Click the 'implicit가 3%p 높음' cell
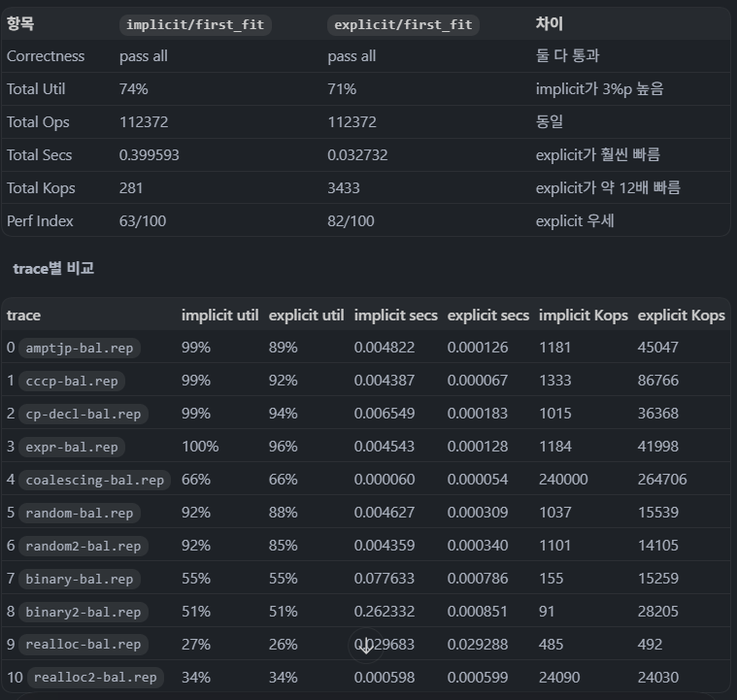The height and width of the screenshot is (700, 737). 600,89
